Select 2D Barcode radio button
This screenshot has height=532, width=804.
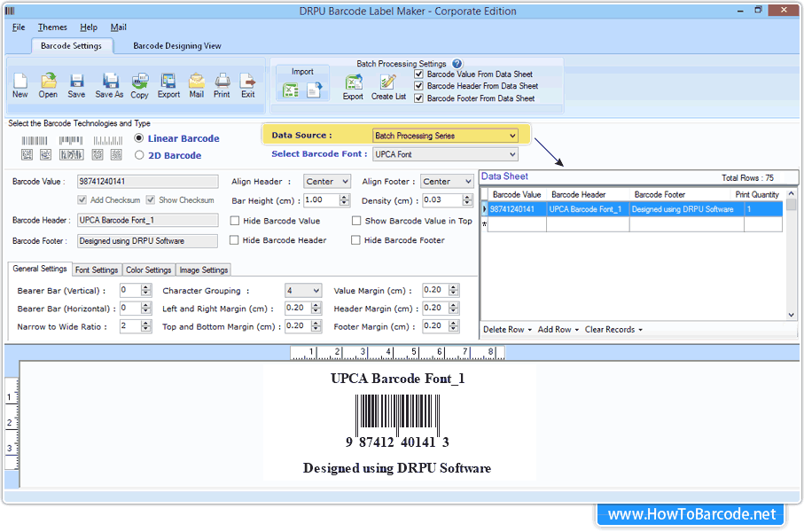139,155
